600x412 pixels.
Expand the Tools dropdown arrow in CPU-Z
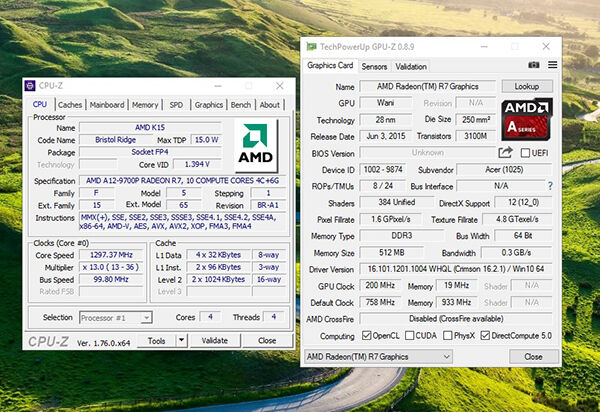[x=182, y=340]
